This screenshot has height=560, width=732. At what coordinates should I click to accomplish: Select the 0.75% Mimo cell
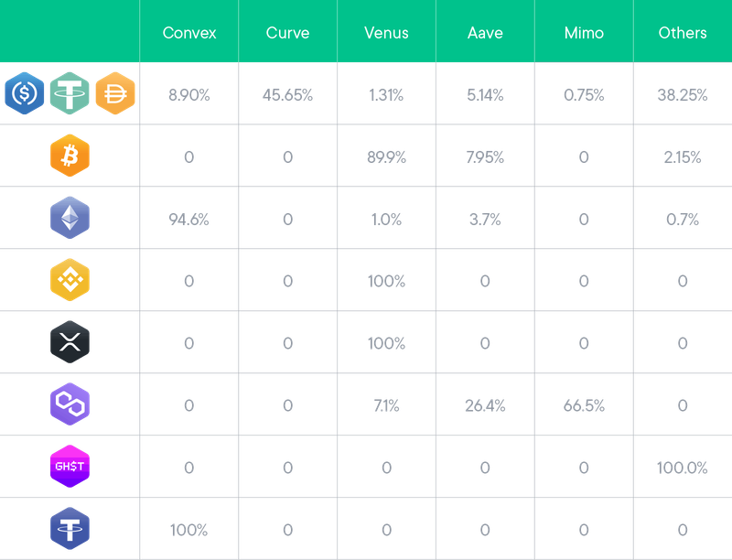point(584,95)
